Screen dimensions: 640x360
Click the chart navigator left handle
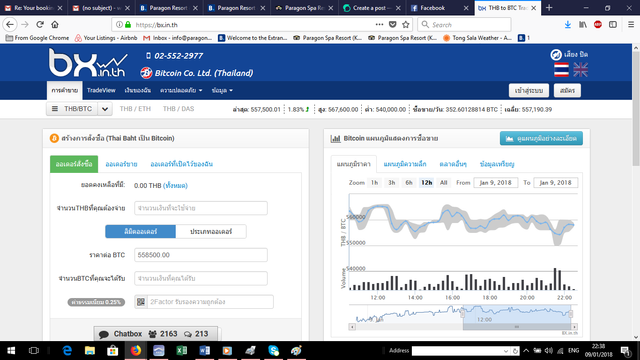463,313
